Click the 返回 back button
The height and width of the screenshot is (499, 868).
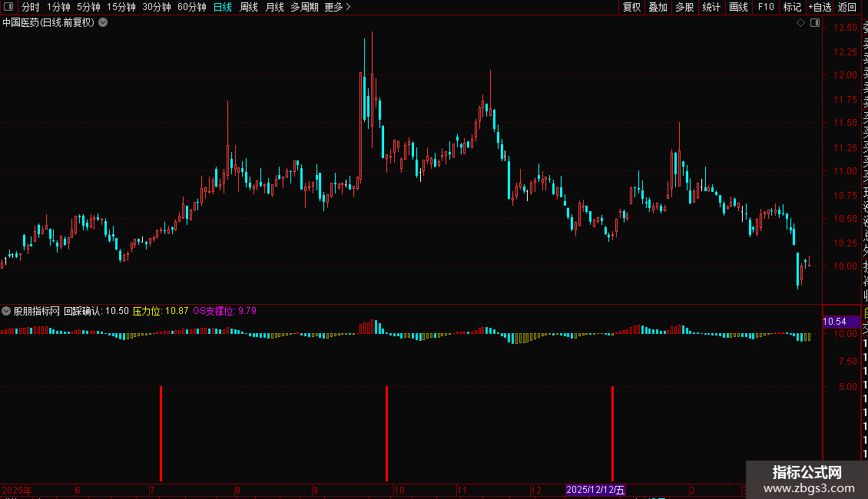click(847, 7)
